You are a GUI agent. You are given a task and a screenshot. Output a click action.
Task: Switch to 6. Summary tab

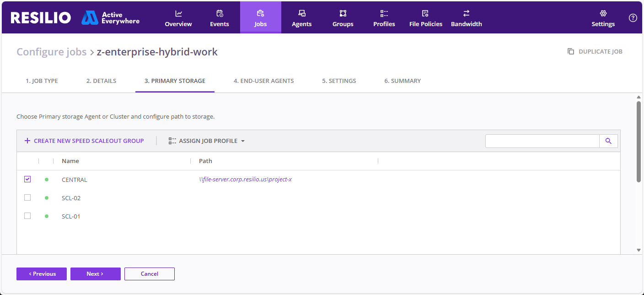click(x=402, y=81)
